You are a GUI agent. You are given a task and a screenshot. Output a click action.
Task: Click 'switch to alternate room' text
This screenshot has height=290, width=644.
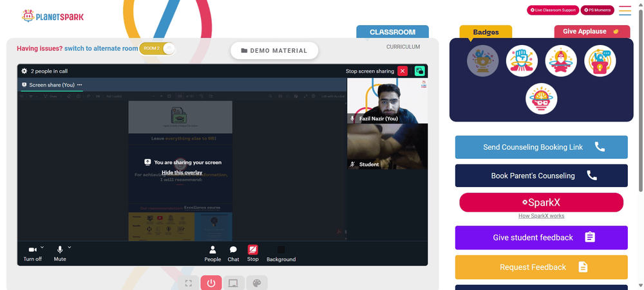click(x=101, y=48)
